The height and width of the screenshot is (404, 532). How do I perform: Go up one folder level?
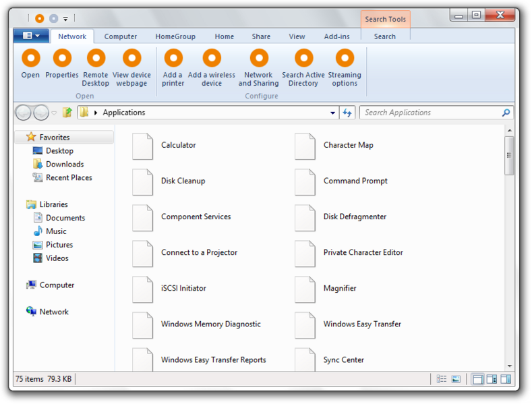coord(67,113)
